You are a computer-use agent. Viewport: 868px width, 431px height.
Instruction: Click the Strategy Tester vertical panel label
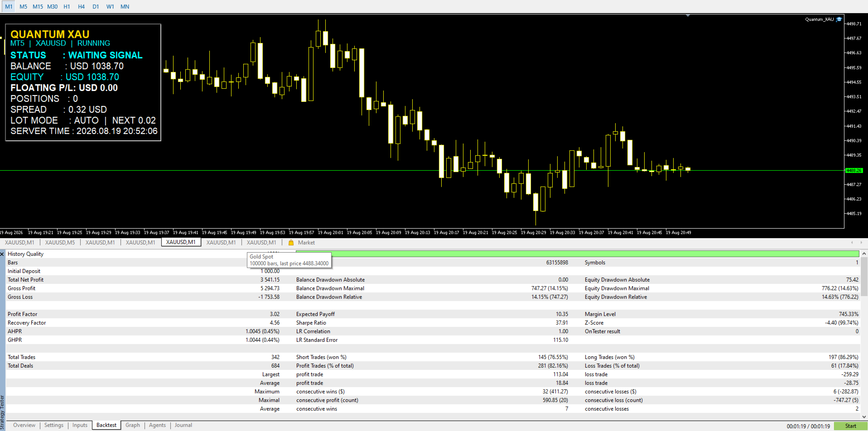pos(2,412)
